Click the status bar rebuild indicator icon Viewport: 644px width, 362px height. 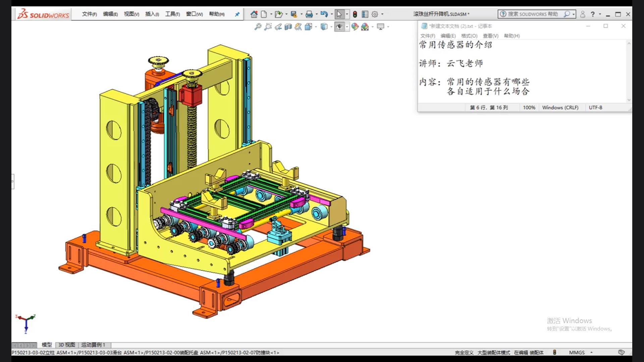pos(554,352)
